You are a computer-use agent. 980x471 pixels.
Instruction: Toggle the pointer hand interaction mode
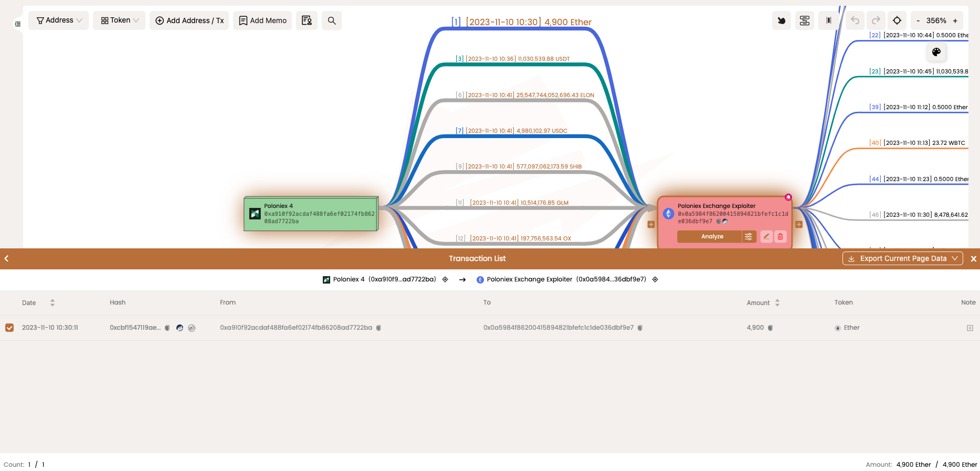[x=781, y=20]
